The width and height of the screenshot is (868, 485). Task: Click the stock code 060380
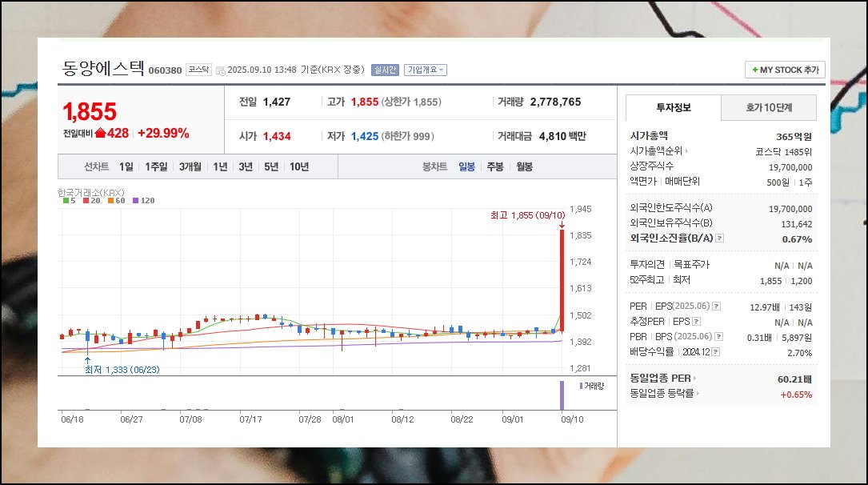[165, 70]
